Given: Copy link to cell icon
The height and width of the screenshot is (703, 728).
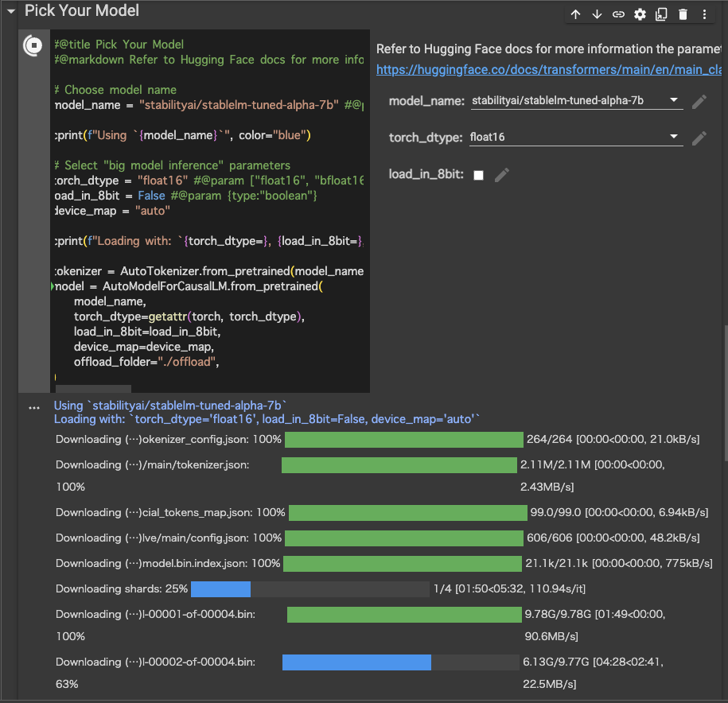Looking at the screenshot, I should 618,14.
